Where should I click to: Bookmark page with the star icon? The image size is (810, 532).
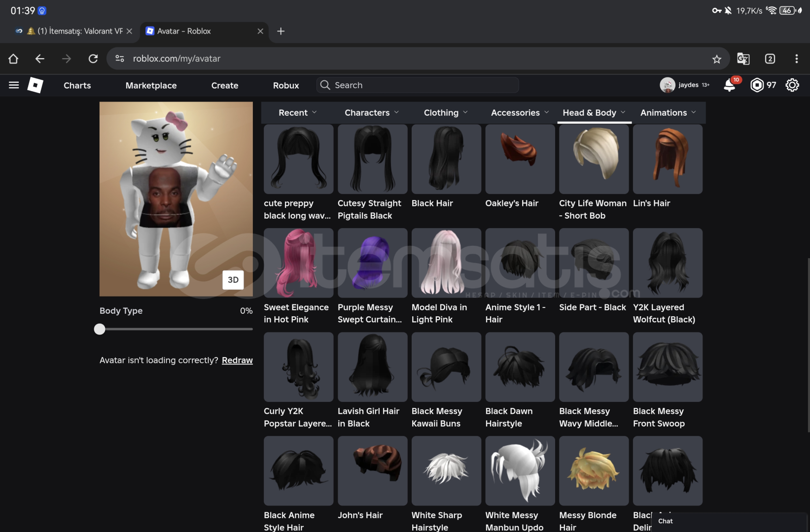(x=716, y=59)
